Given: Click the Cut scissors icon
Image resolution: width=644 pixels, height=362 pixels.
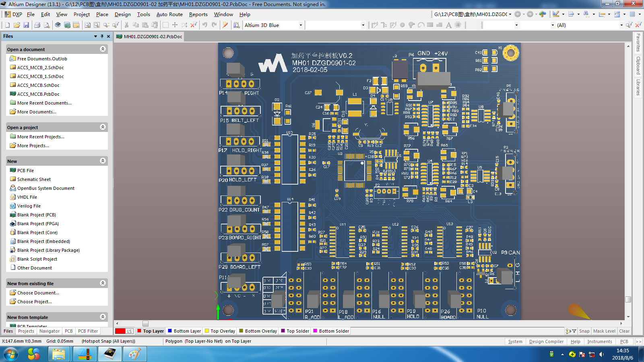Looking at the screenshot, I should (126, 25).
